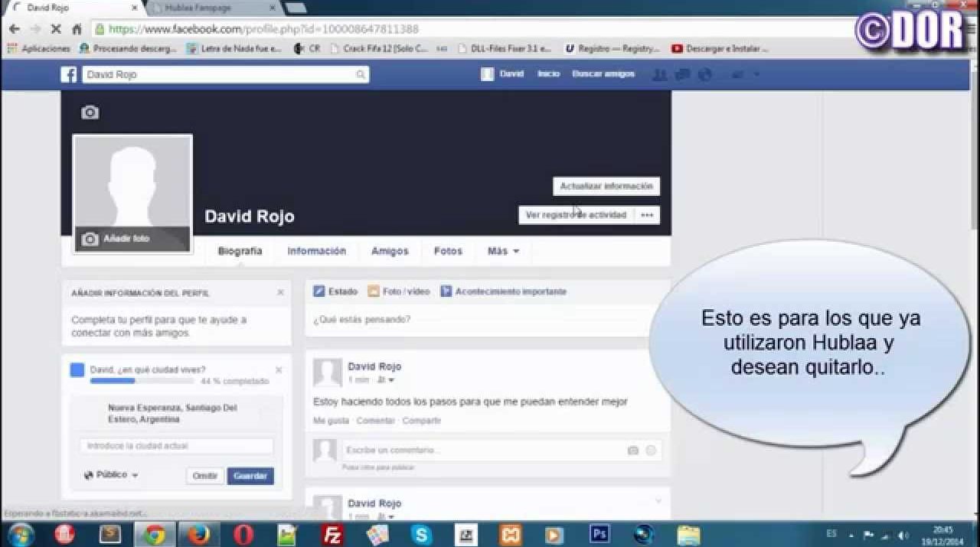Click the camera icon in comment box
Image resolution: width=980 pixels, height=547 pixels.
click(632, 451)
